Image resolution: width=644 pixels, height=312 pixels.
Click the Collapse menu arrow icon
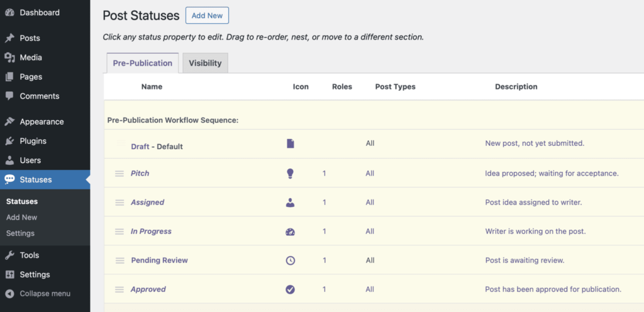[9, 294]
